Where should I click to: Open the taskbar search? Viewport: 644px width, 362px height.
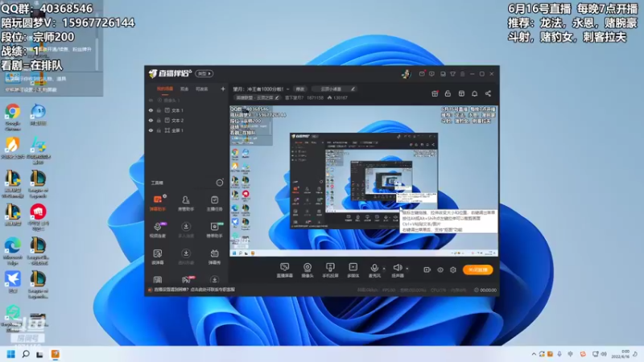click(26, 354)
